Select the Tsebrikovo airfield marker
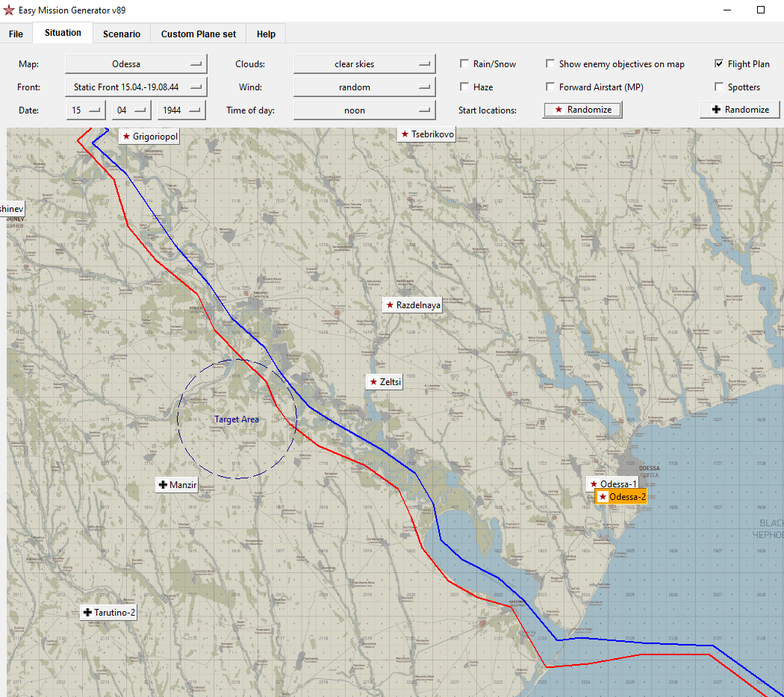 426,134
